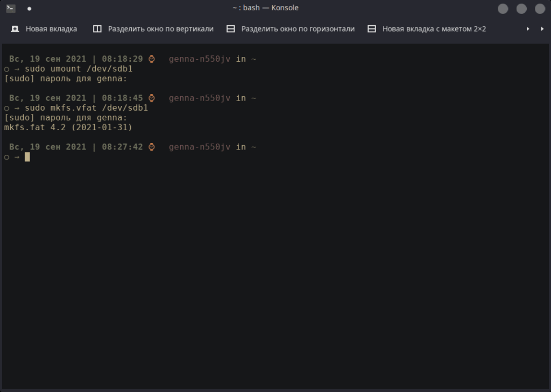Close the Konsole window with rightmost circle

click(540, 9)
